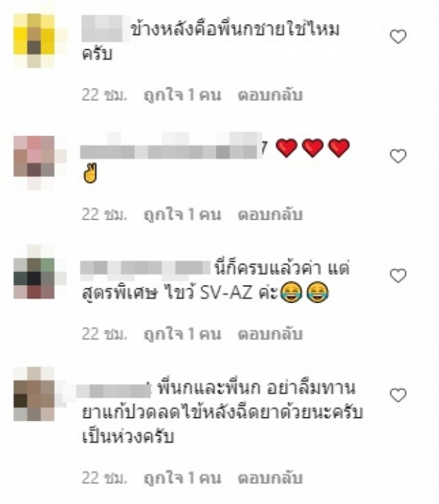
Task: View likes on last comment ถูกใจ 1 คน
Action: click(182, 478)
